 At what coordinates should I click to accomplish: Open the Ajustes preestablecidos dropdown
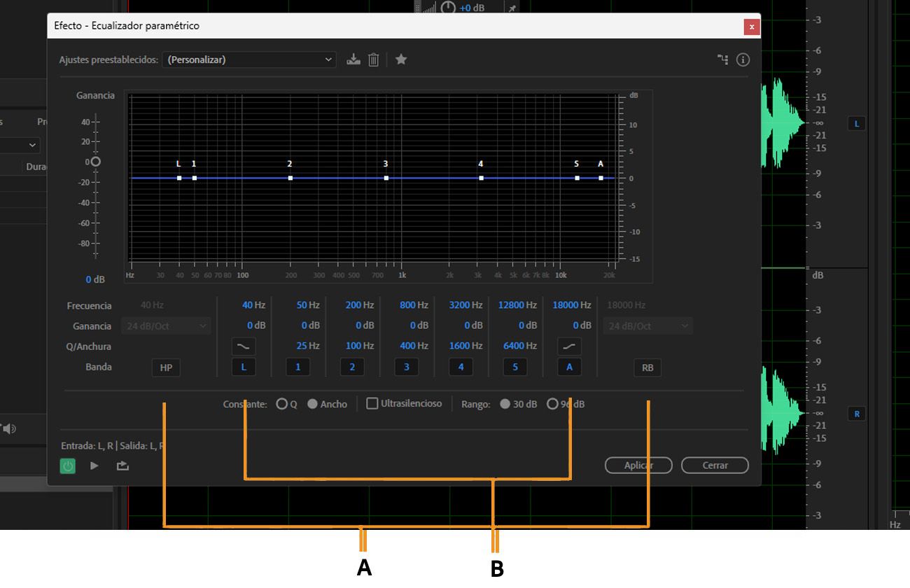click(249, 59)
